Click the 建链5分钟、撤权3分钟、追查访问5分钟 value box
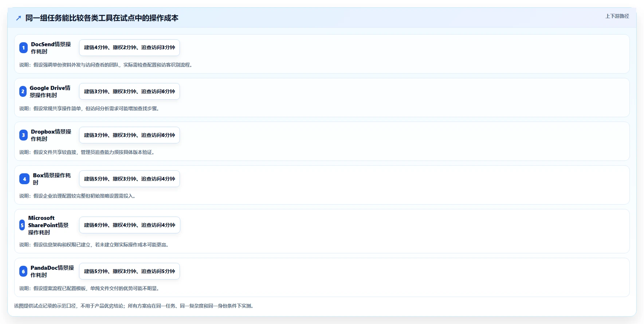The height and width of the screenshot is (324, 644). (x=129, y=271)
